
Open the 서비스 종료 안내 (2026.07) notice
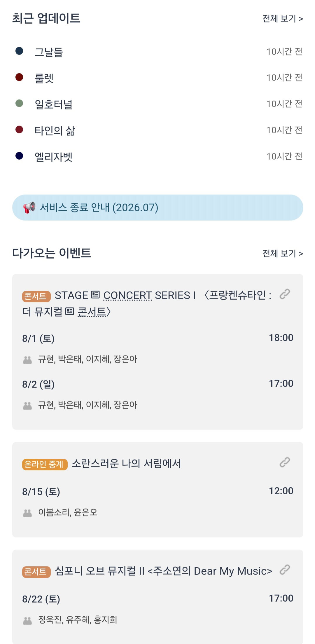point(157,207)
